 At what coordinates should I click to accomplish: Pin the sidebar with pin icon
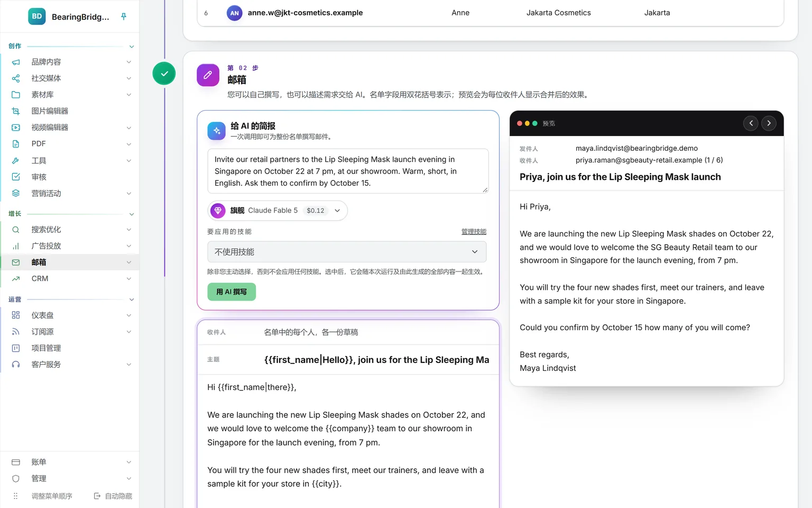tap(124, 16)
